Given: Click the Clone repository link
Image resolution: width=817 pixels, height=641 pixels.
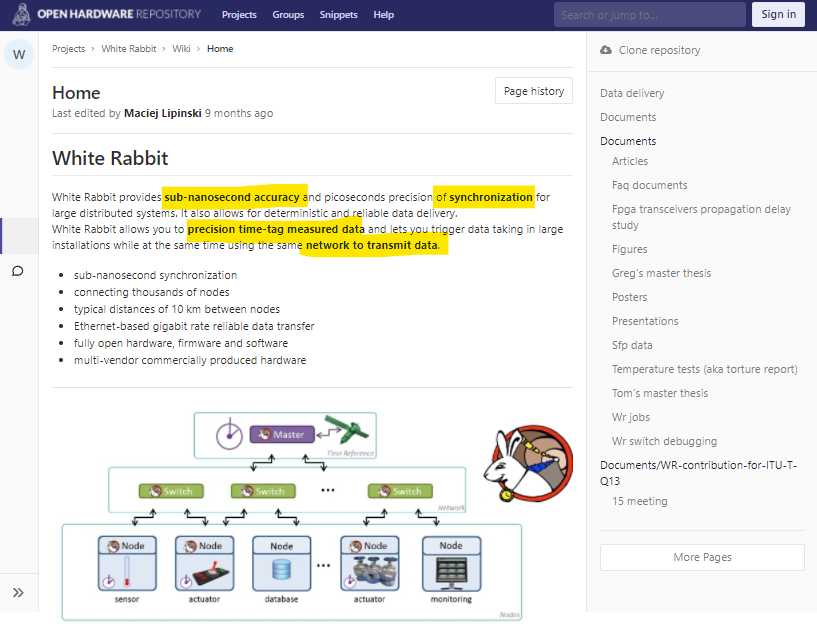Looking at the screenshot, I should coord(660,50).
